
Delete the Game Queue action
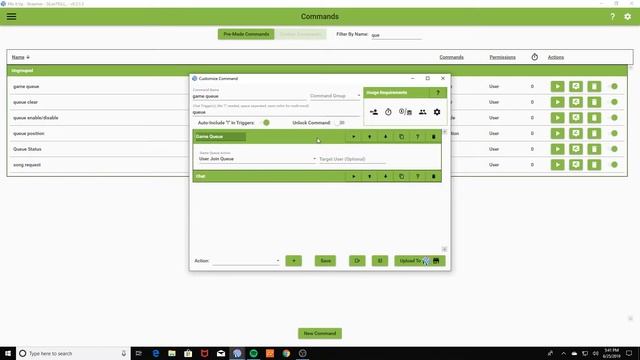pos(433,137)
